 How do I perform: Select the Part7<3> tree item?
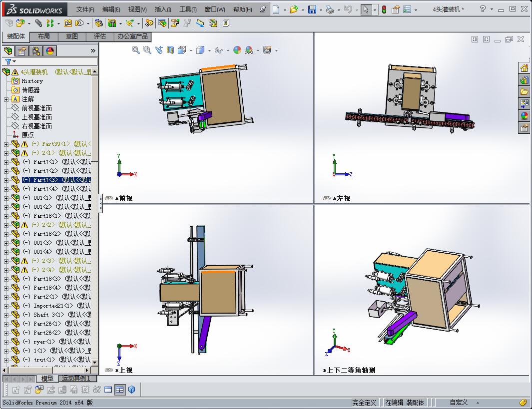coord(56,180)
